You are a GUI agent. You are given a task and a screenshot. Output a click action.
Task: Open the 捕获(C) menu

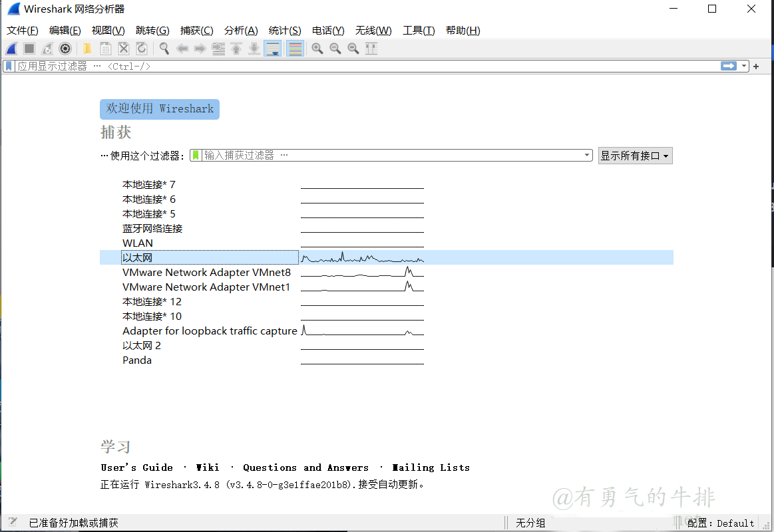point(196,30)
